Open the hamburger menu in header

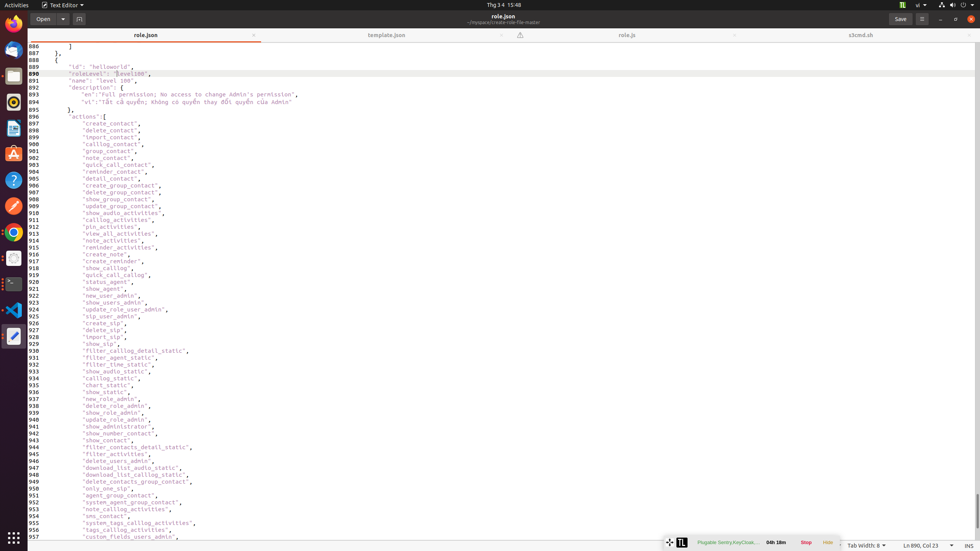pos(922,19)
